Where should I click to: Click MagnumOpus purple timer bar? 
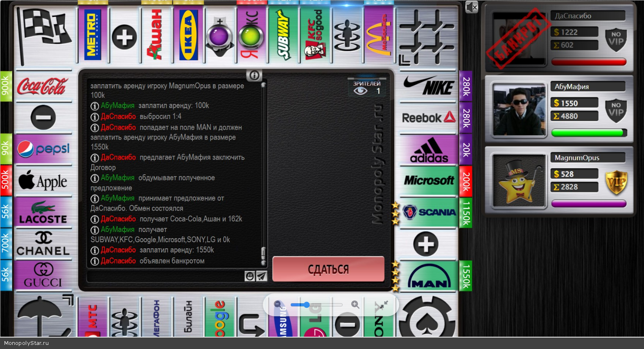click(x=589, y=204)
